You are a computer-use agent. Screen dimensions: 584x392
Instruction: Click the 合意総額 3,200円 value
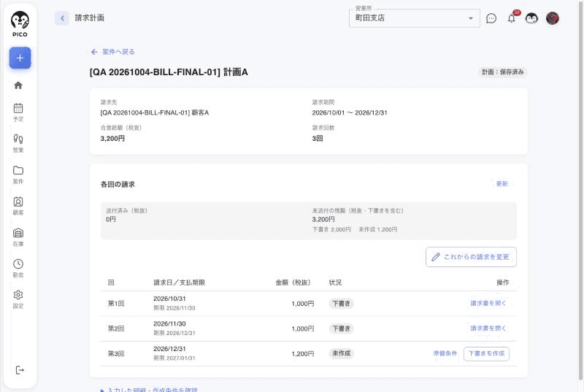tap(112, 139)
